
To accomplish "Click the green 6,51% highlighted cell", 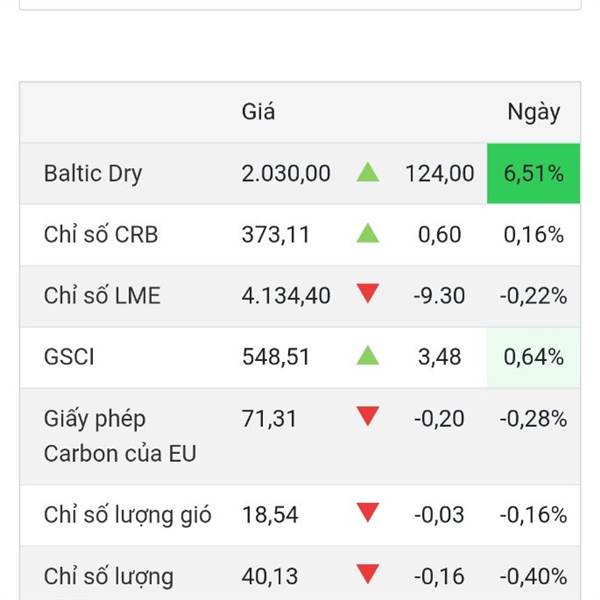I will tap(533, 174).
